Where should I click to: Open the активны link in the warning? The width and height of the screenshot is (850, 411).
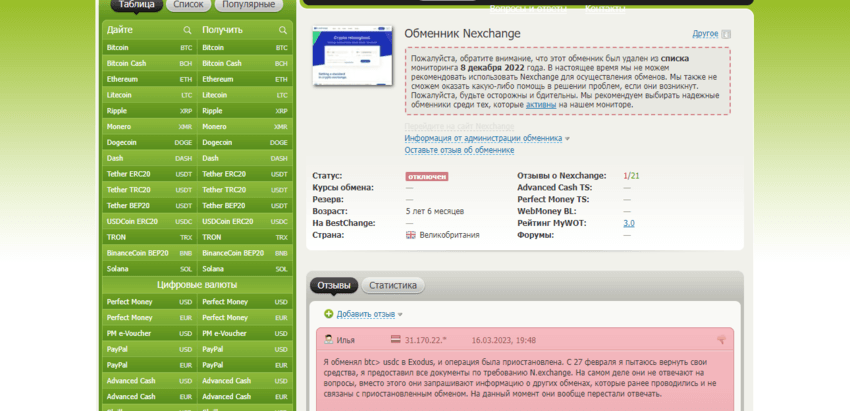[x=541, y=104]
